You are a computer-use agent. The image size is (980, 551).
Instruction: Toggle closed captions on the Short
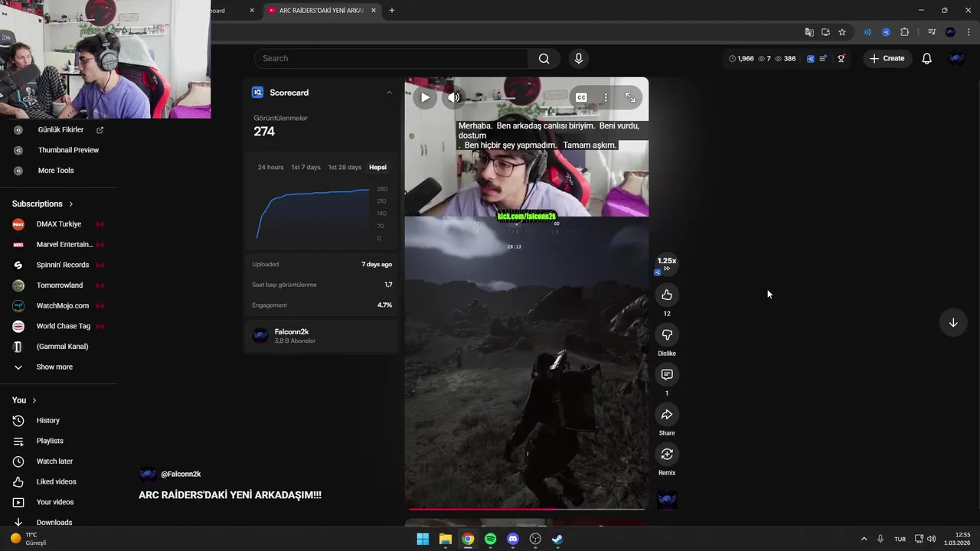pos(581,97)
